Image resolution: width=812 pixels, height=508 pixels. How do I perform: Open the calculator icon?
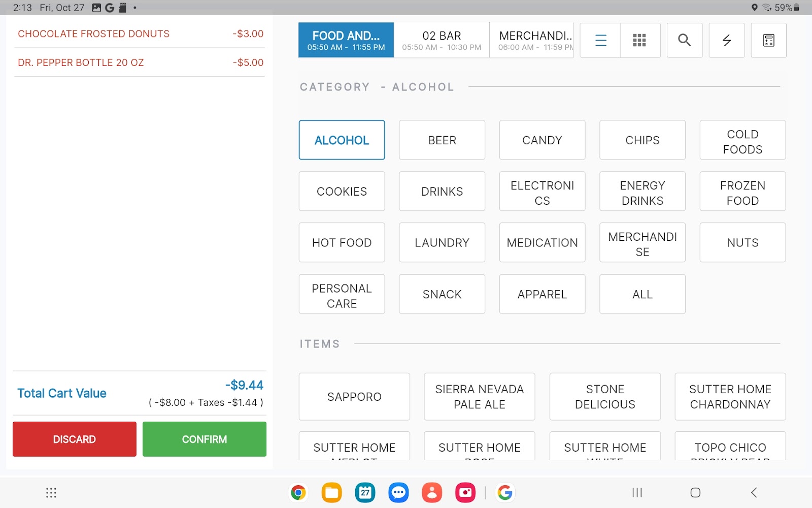pyautogui.click(x=768, y=40)
